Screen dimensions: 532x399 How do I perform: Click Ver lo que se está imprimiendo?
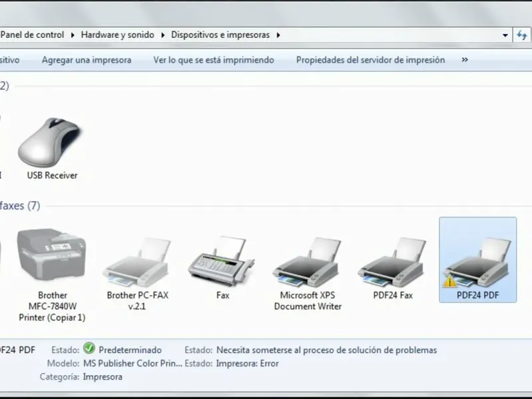coord(213,60)
